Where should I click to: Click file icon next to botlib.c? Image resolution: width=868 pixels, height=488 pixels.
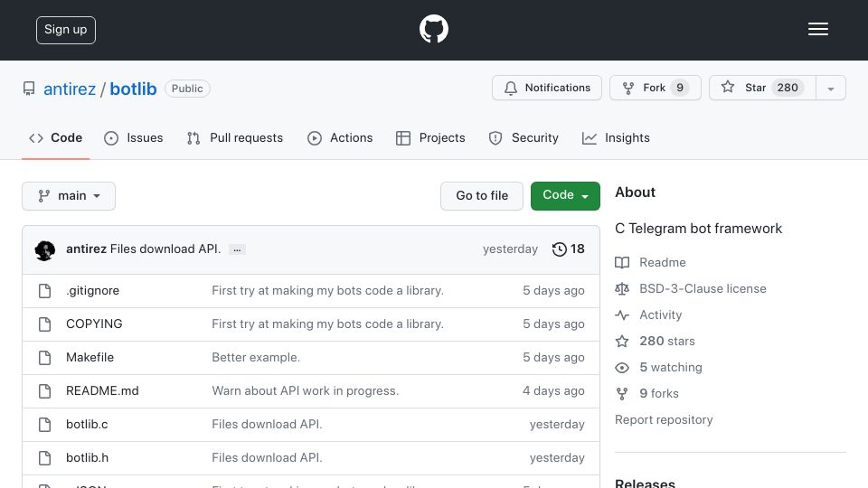pyautogui.click(x=45, y=425)
